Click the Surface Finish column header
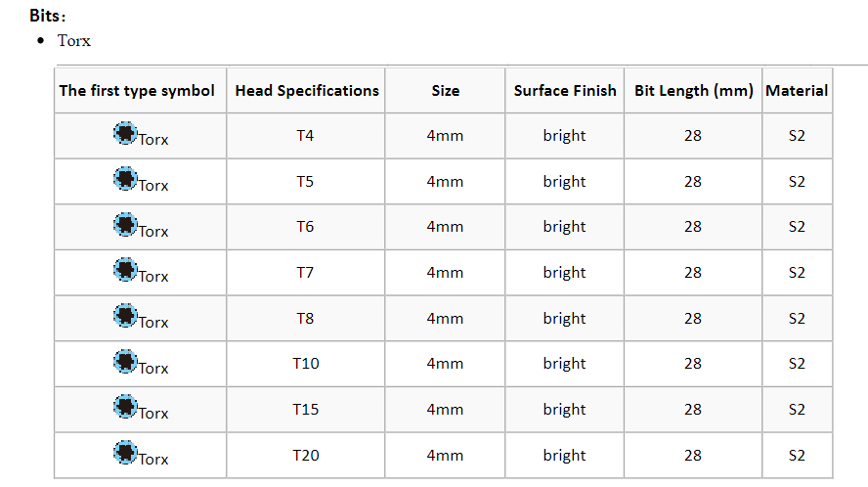The width and height of the screenshot is (868, 487). coord(565,91)
